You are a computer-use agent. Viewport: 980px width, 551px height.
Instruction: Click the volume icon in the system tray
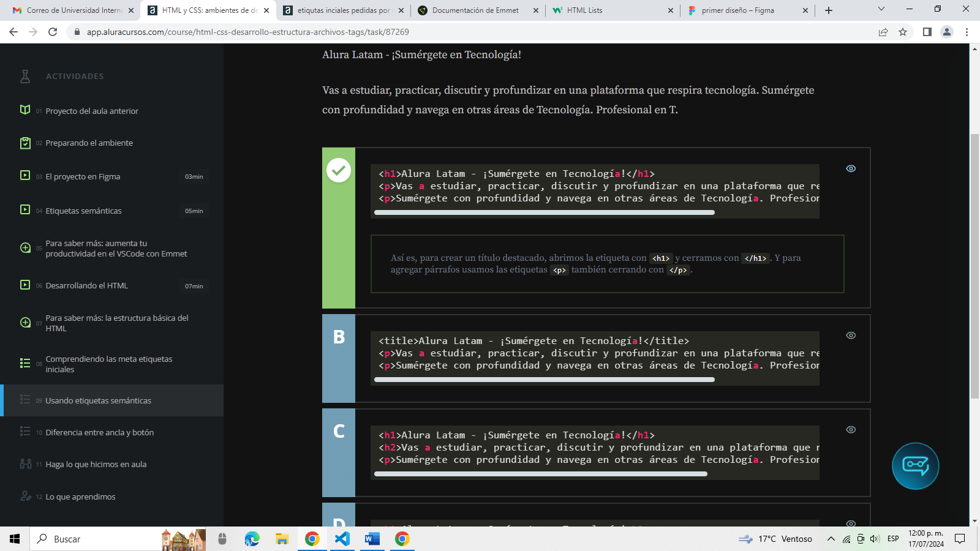tap(875, 539)
